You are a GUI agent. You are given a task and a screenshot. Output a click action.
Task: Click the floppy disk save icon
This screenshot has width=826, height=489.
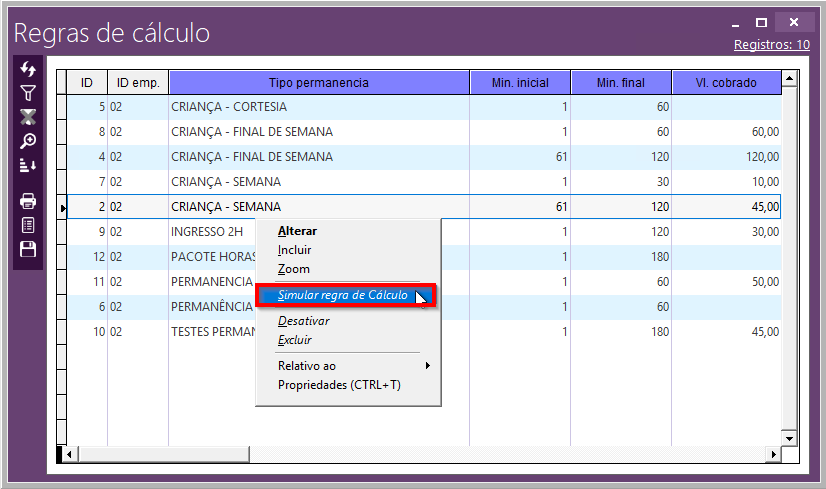click(28, 249)
